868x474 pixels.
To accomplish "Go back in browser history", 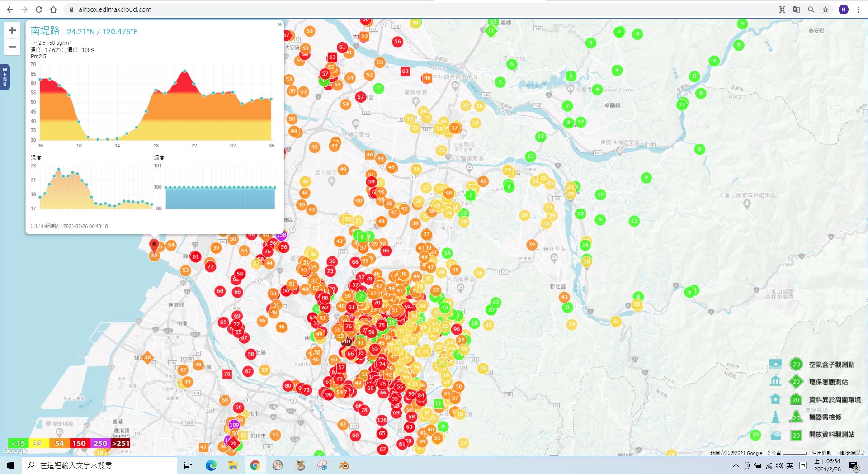I will click(10, 9).
